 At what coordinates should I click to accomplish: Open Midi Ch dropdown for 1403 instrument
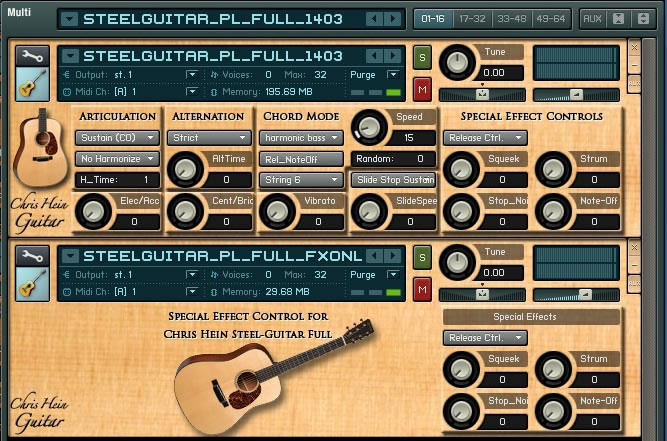click(192, 91)
